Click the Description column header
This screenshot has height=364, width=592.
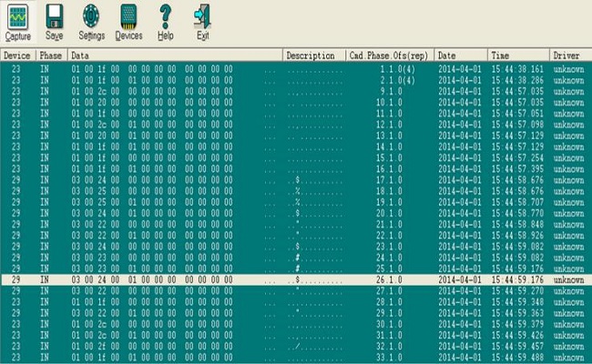(314, 56)
